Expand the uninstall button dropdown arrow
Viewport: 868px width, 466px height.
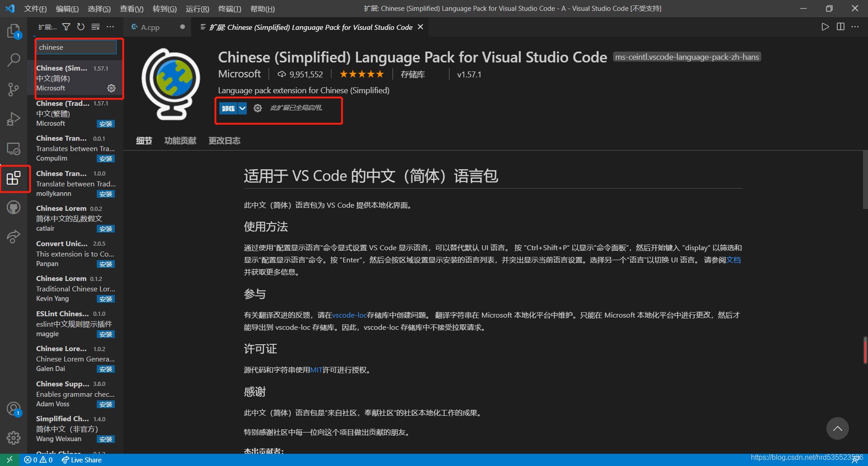[x=242, y=108]
